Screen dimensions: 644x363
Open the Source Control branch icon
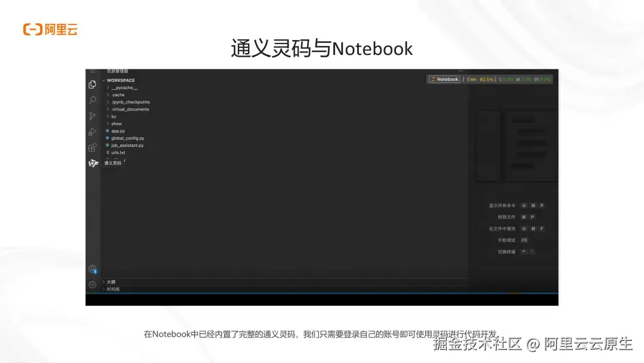click(x=92, y=116)
